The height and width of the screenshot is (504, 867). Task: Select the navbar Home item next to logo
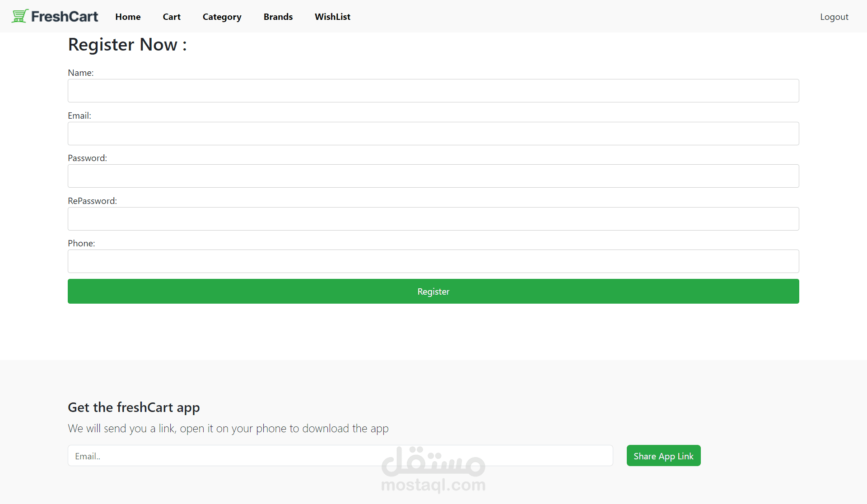coord(128,17)
